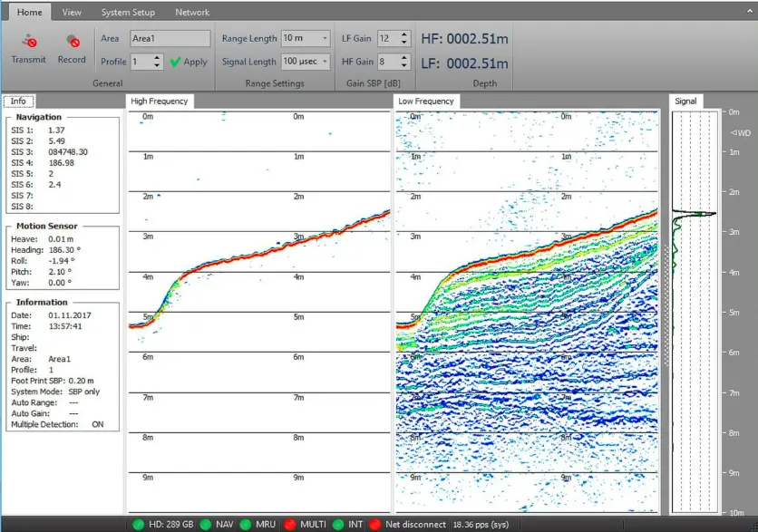
Task: Click the Date value 01.11.2017
Action: (70, 315)
